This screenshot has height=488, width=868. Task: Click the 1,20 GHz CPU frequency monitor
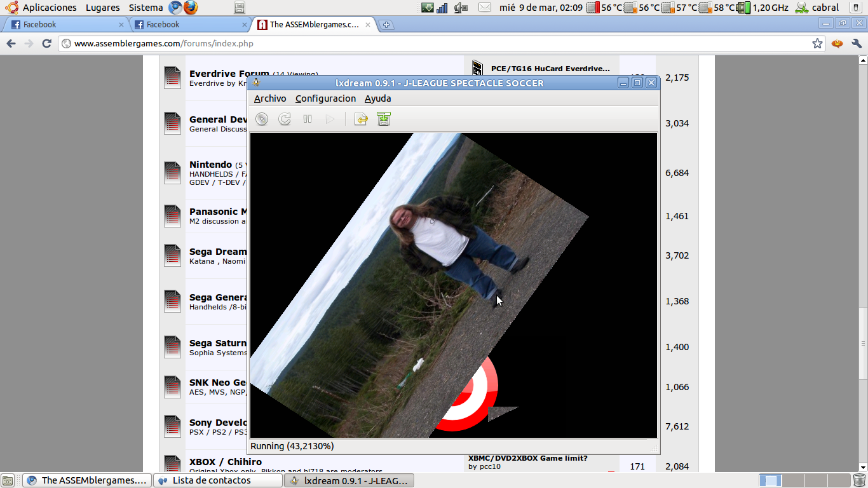763,8
